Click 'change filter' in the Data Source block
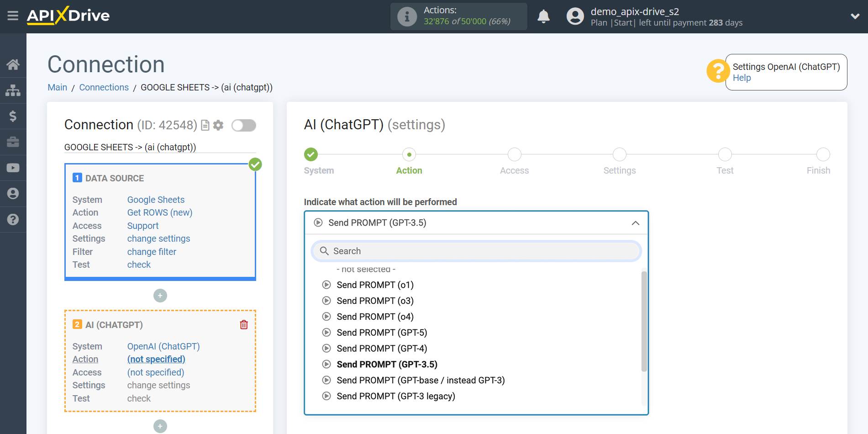 (x=152, y=251)
